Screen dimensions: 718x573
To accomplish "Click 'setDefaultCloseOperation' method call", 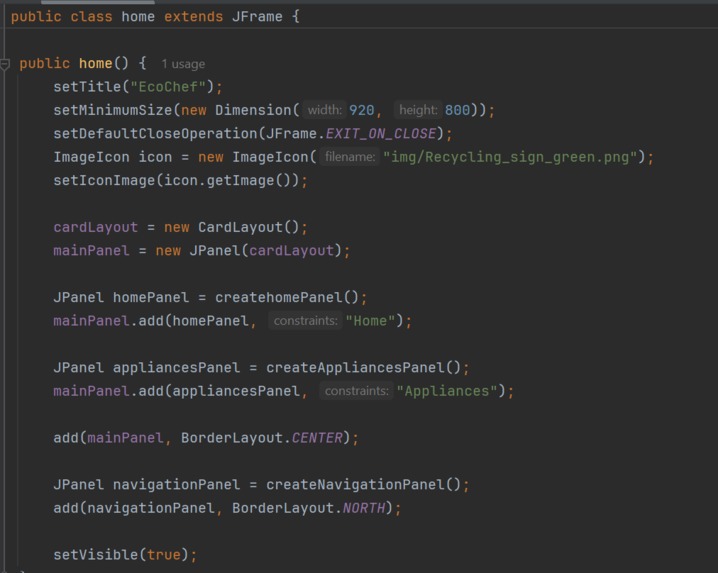I will (x=155, y=134).
